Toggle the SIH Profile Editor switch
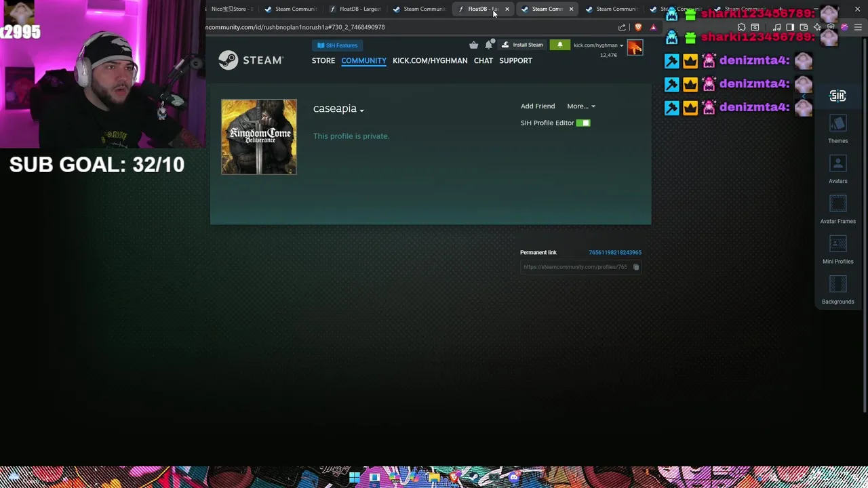Viewport: 868px width, 488px height. pos(583,123)
